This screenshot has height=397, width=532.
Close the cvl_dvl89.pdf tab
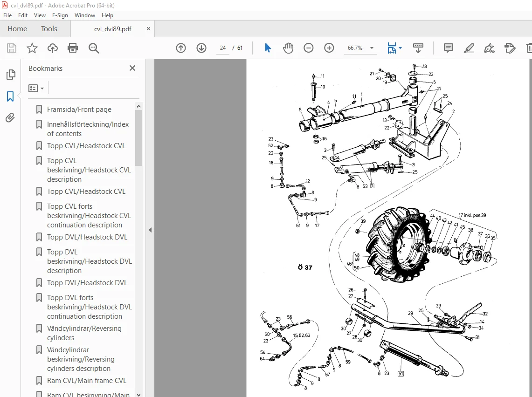(x=148, y=29)
